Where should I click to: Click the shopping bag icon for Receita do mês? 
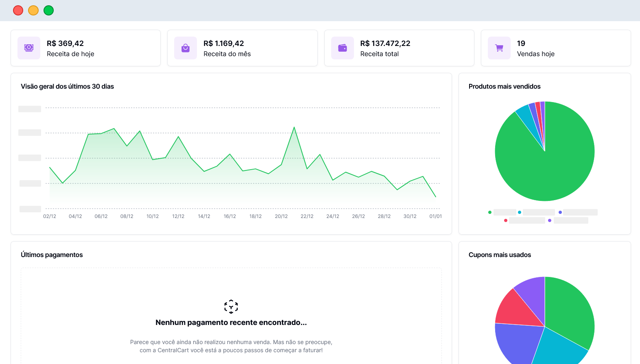click(x=186, y=48)
